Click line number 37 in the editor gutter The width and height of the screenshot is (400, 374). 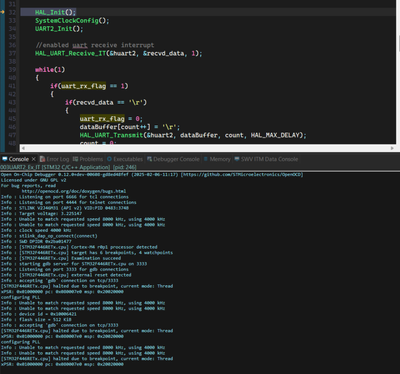point(12,53)
